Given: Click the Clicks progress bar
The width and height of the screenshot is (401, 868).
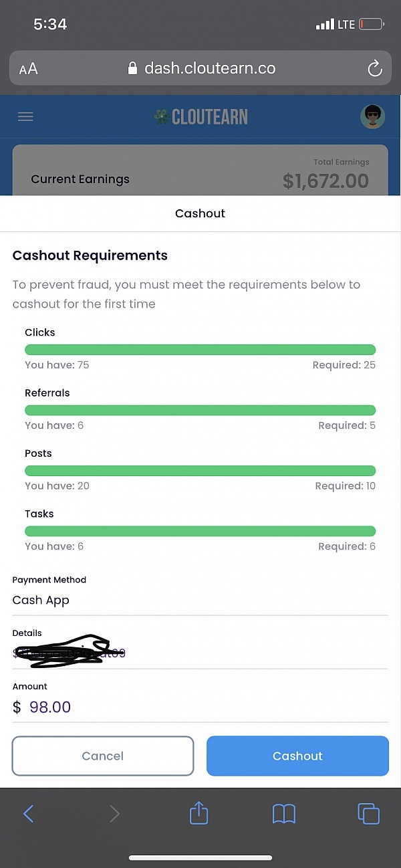Looking at the screenshot, I should click(200, 349).
